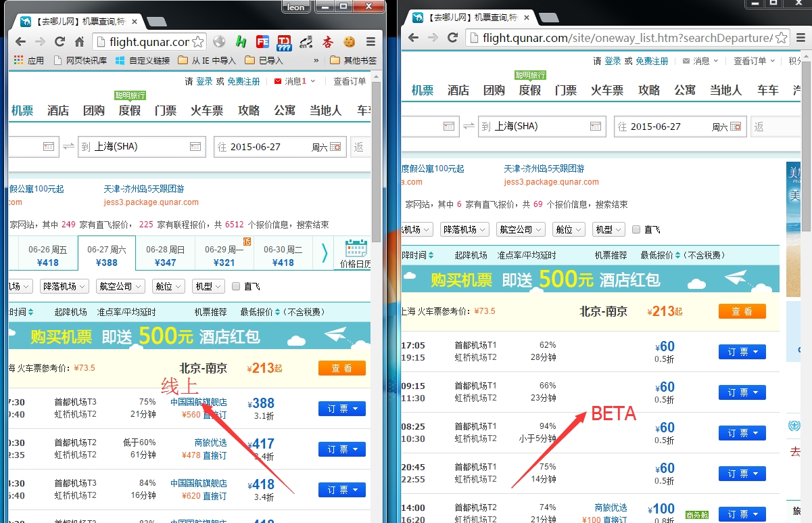
Task: Open the 酒店 nav item in the left window
Action: pyautogui.click(x=58, y=110)
